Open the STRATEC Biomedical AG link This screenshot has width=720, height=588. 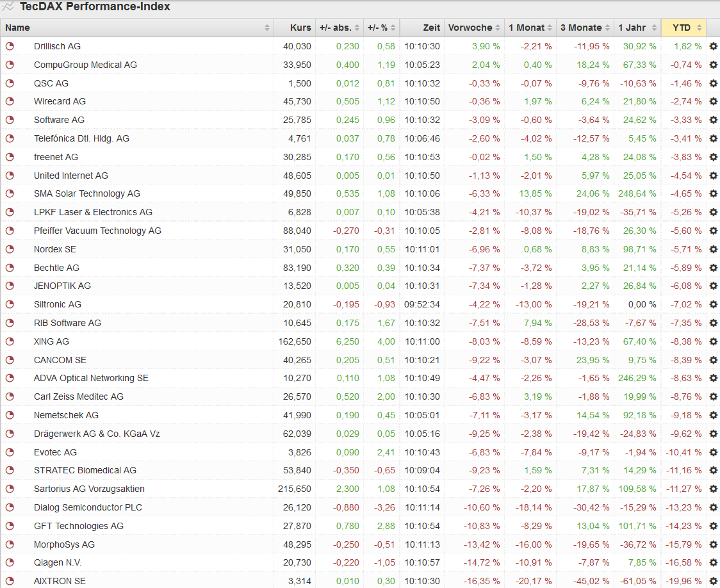[x=85, y=471]
